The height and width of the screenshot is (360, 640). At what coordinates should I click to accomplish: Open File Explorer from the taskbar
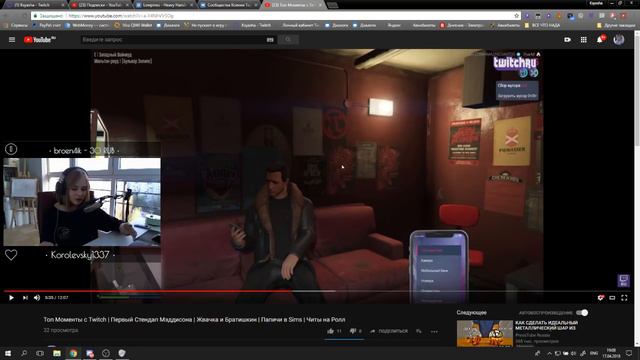point(57,353)
